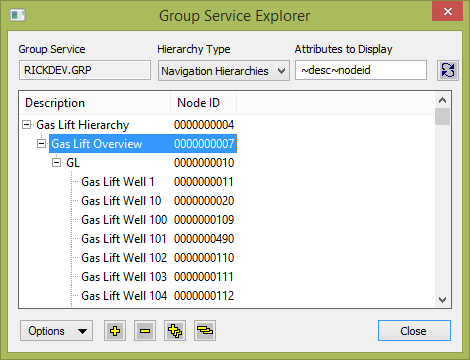This screenshot has width=470, height=360.
Task: Click the yellow plus expand node button
Action: click(115, 331)
